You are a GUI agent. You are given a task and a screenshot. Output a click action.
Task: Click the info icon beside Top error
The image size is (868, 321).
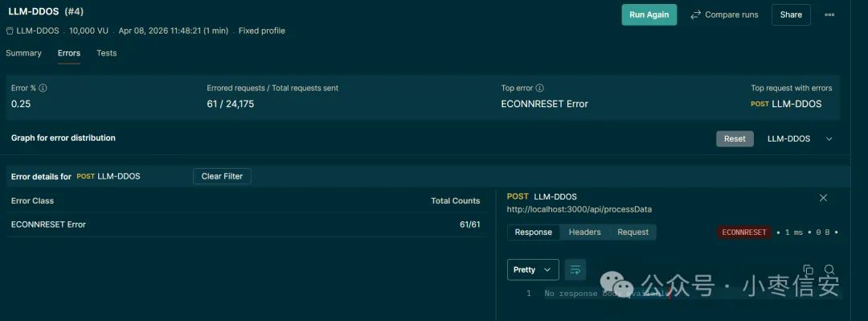click(540, 88)
